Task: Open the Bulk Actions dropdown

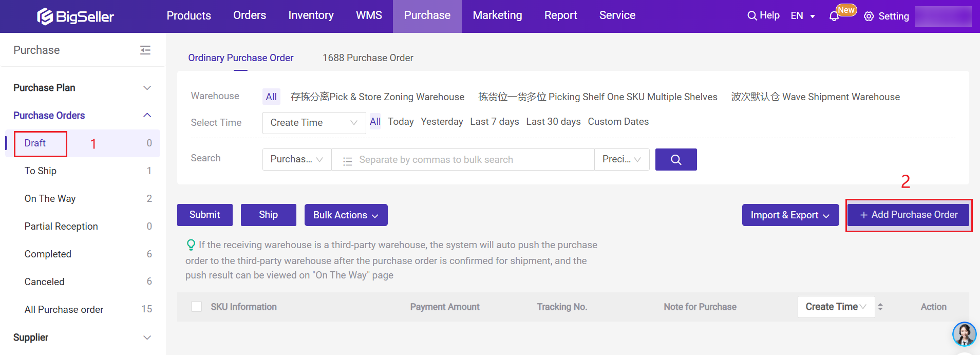Action: pos(346,215)
